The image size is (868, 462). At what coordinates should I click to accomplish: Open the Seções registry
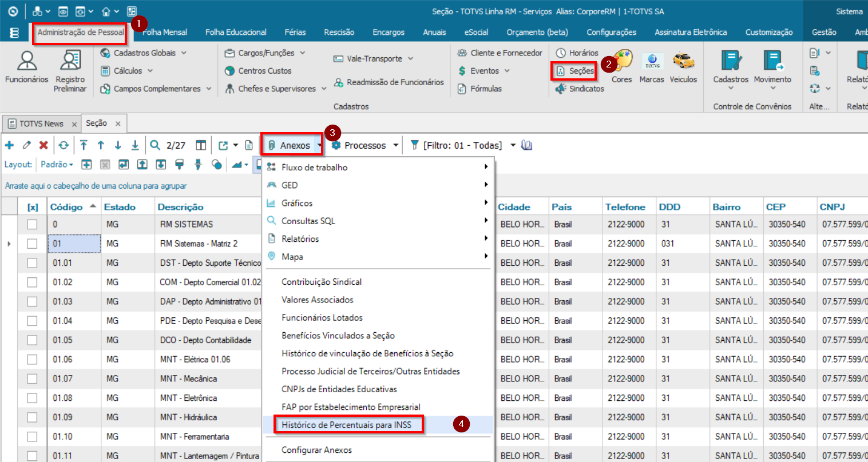(575, 71)
